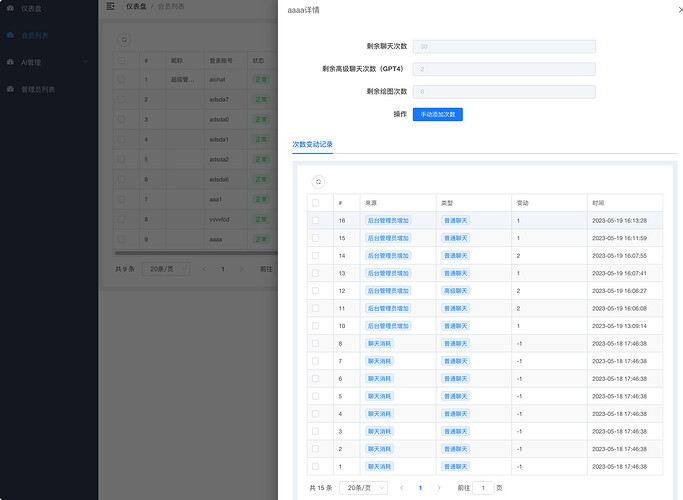Click the 剩余聊天次数 input field
Viewport: 683px width, 500px height.
(504, 46)
